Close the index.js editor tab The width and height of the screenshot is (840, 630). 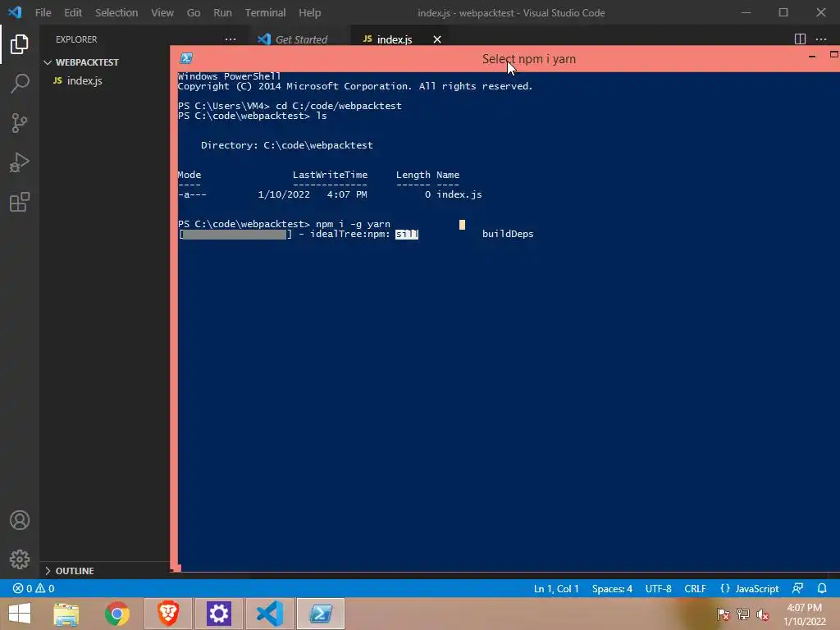(437, 39)
